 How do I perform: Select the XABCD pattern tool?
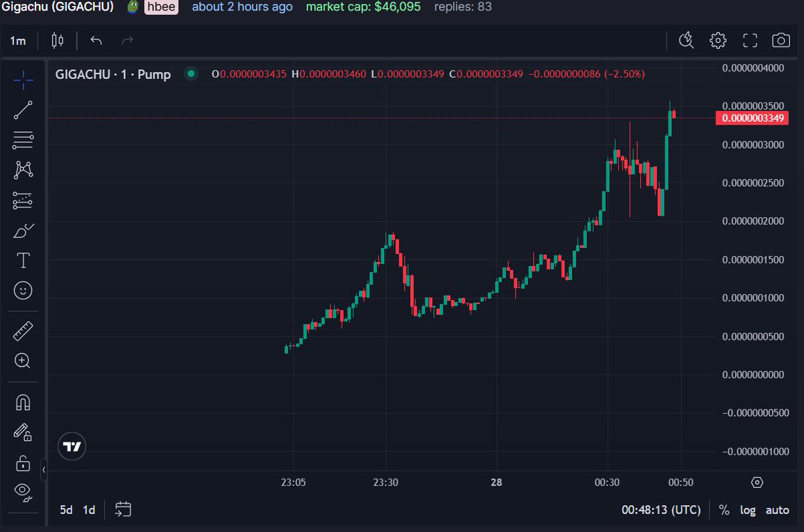coord(23,170)
